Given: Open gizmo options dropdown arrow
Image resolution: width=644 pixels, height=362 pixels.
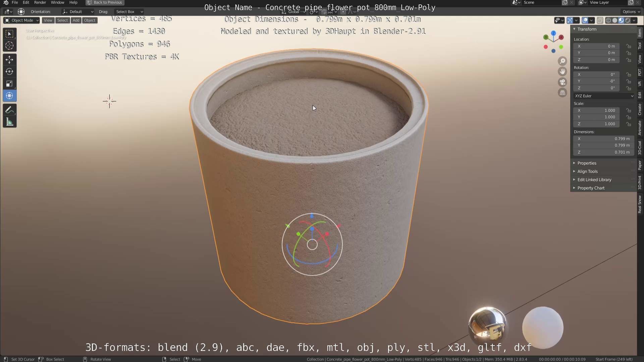Looking at the screenshot, I should pyautogui.click(x=577, y=20).
